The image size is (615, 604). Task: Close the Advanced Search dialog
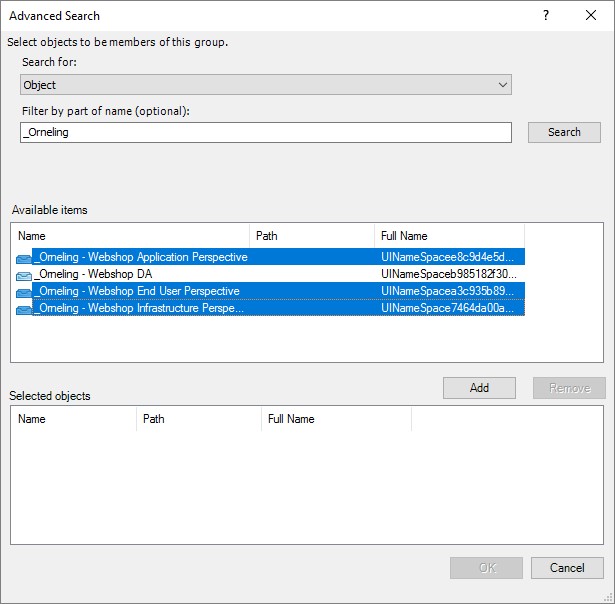pyautogui.click(x=591, y=15)
